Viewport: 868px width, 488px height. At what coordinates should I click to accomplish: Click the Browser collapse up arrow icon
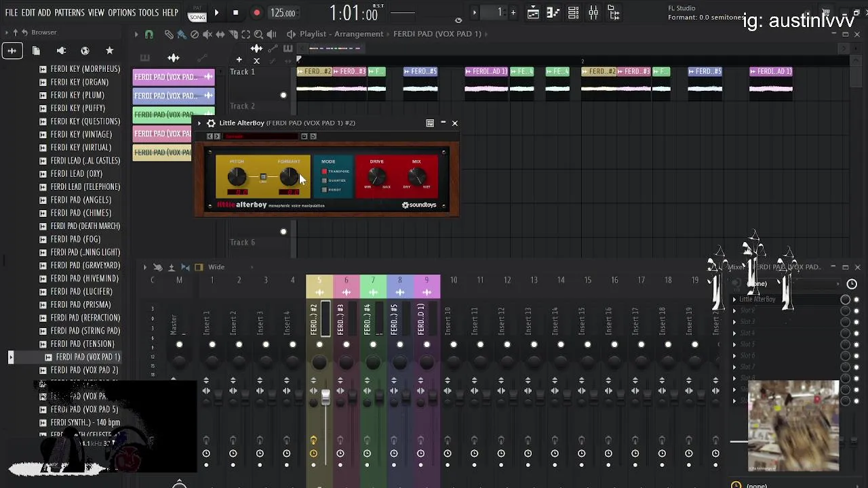[16, 33]
